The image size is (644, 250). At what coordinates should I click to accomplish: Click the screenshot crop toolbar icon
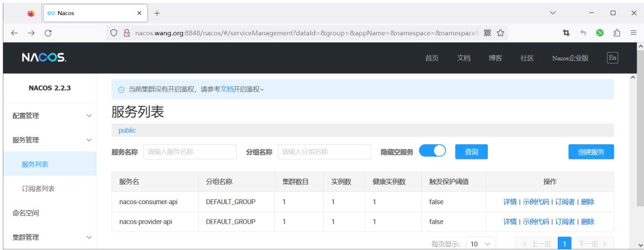[566, 33]
